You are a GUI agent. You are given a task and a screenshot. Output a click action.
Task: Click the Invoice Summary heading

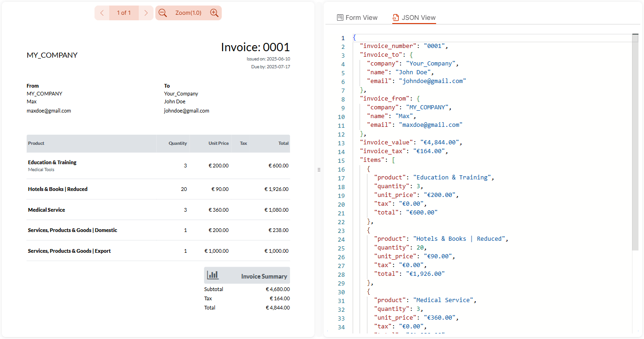click(264, 277)
